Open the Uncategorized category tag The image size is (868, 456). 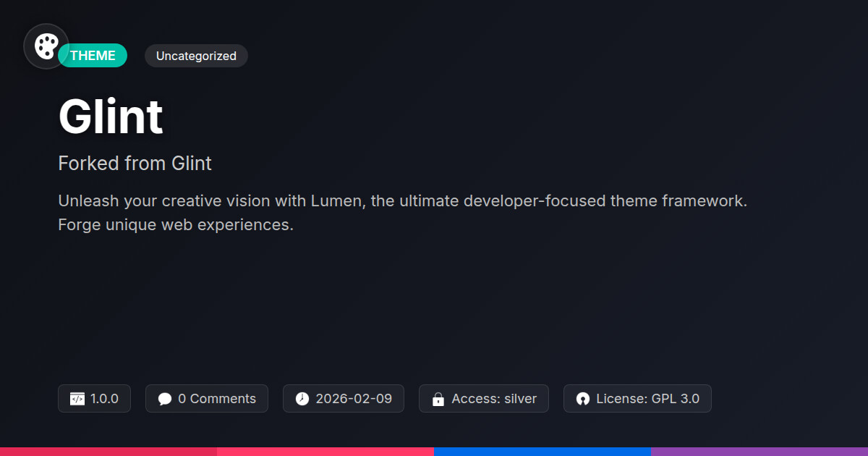196,56
